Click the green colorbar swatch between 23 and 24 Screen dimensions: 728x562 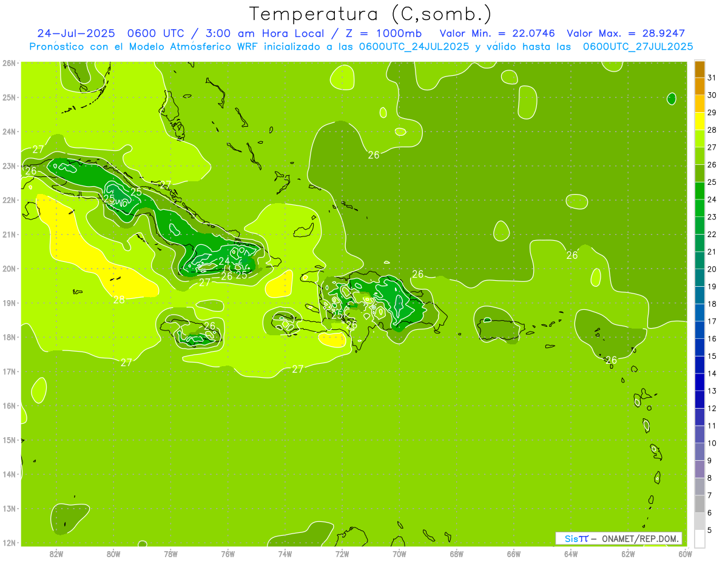[699, 209]
